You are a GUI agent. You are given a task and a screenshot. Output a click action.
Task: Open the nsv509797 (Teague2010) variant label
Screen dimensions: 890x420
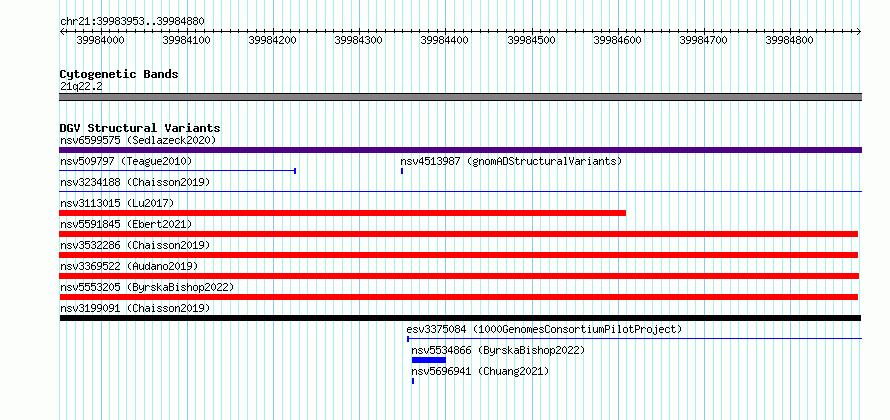pyautogui.click(x=126, y=161)
